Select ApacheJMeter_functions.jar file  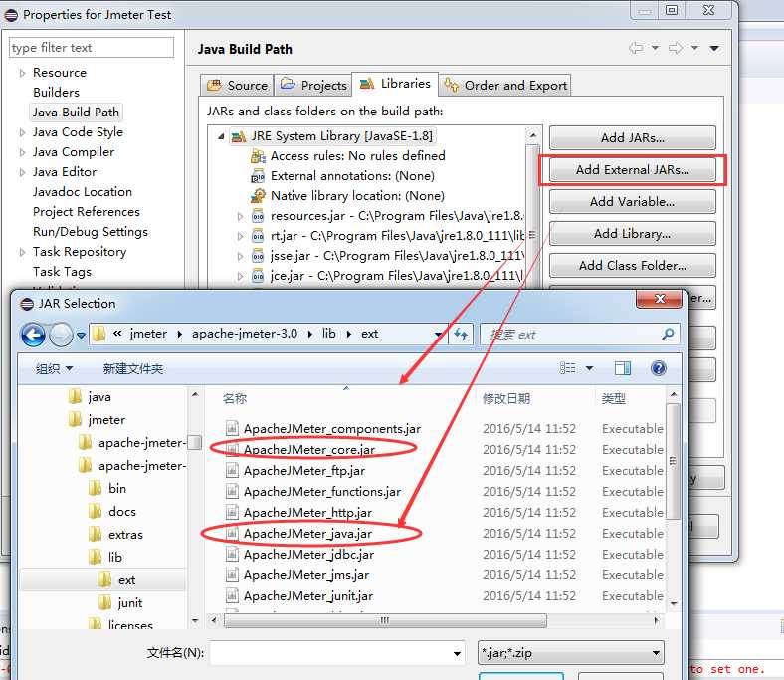322,492
